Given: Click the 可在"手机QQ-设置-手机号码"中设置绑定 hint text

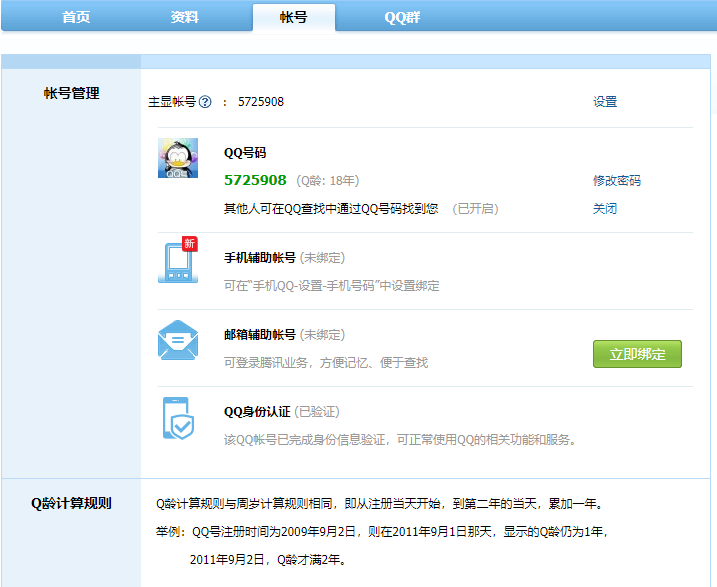Looking at the screenshot, I should click(x=332, y=286).
